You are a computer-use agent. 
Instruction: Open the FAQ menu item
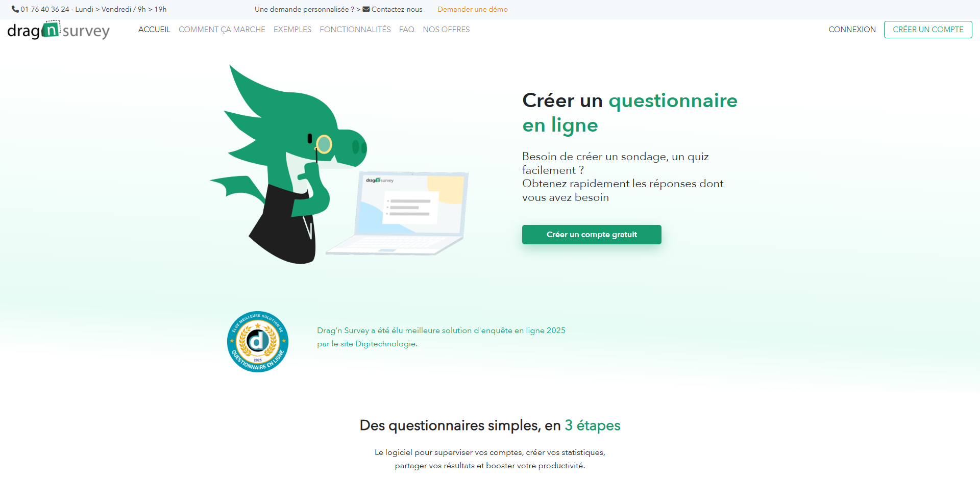407,30
